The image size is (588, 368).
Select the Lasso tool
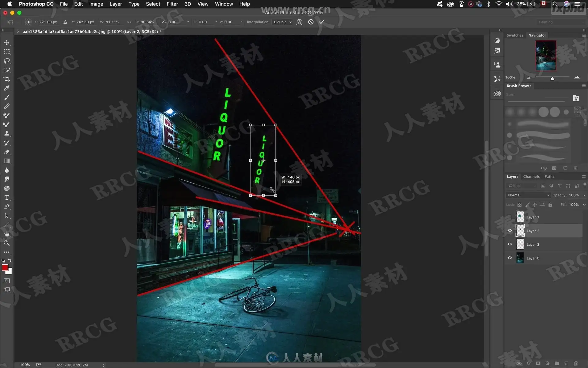click(6, 61)
